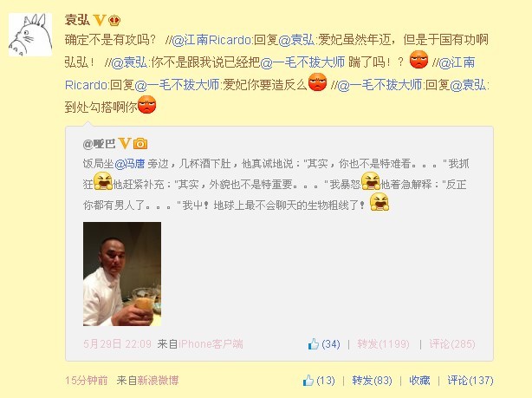Open quoted post comments 评论(285)
Image resolution: width=532 pixels, height=398 pixels.
pos(452,344)
